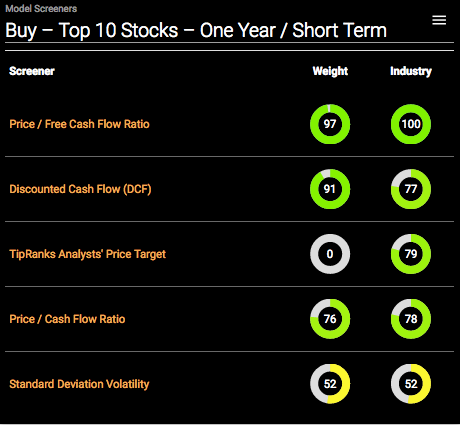Click the 91 weight gauge for DCF

[x=330, y=189]
